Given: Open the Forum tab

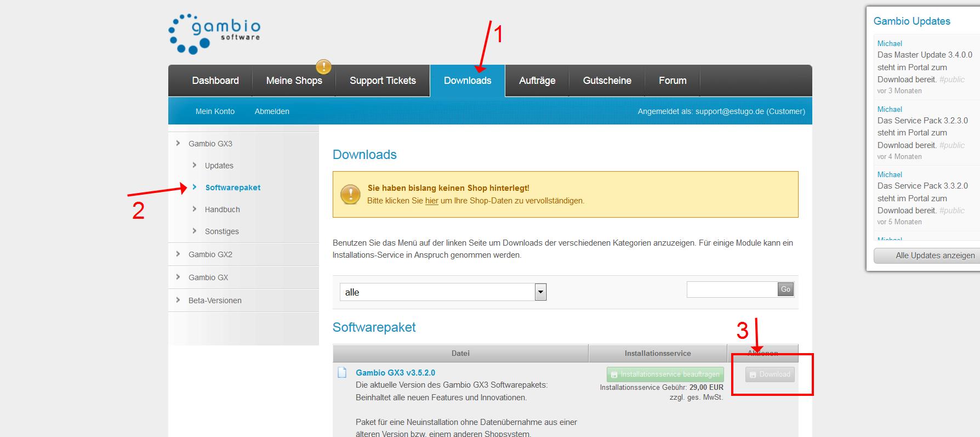Looking at the screenshot, I should pyautogui.click(x=673, y=81).
